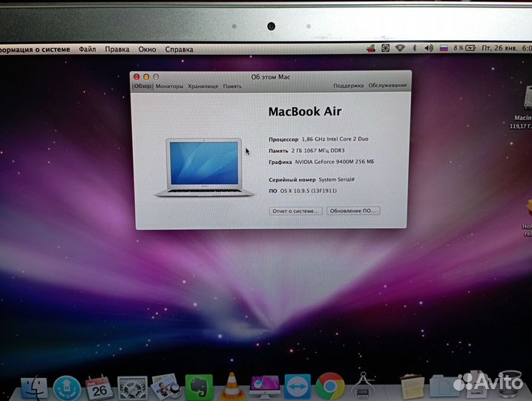532x401 pixels.
Task: Open the Справка menu
Action: pyautogui.click(x=179, y=49)
